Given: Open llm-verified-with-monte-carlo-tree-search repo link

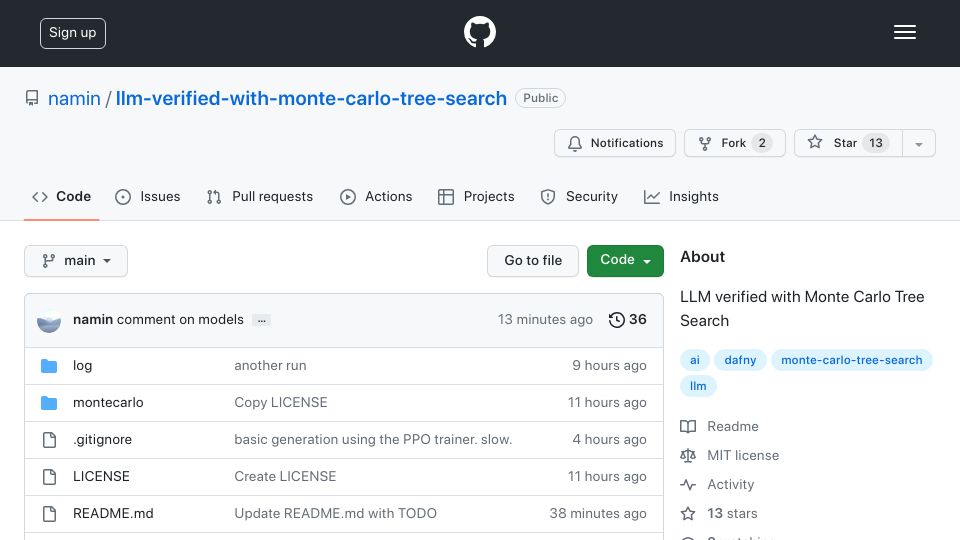Looking at the screenshot, I should pyautogui.click(x=311, y=98).
